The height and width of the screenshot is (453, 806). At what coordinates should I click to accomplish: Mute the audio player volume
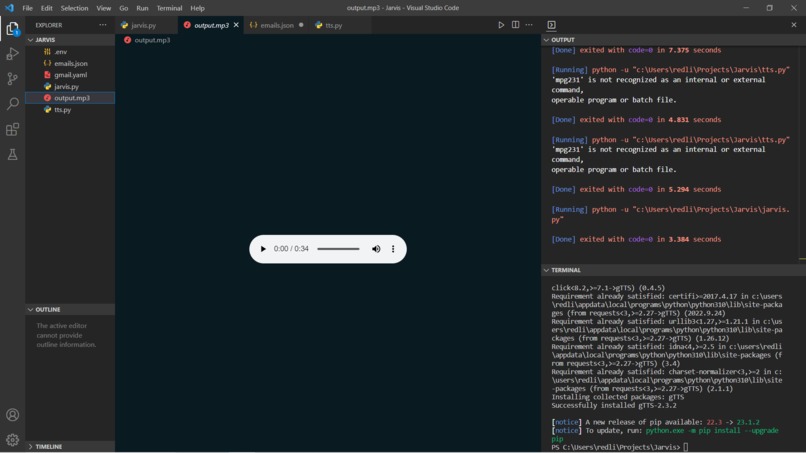376,249
